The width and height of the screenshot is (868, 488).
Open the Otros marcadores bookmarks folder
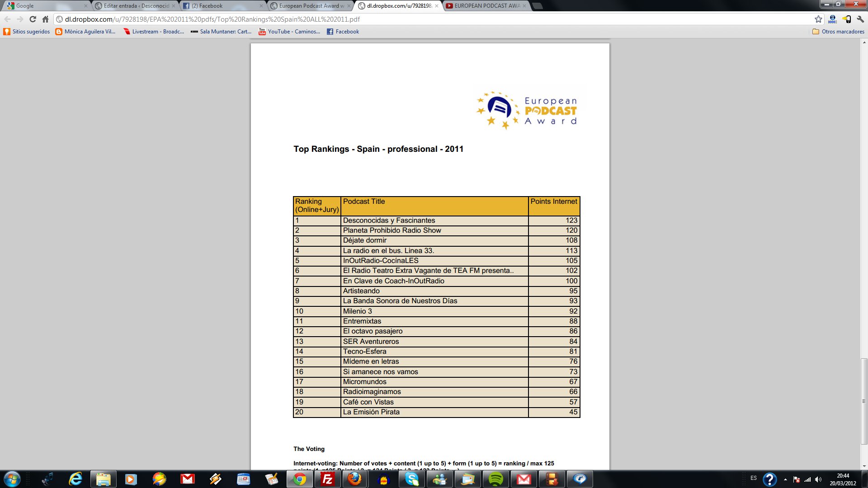[x=838, y=32]
